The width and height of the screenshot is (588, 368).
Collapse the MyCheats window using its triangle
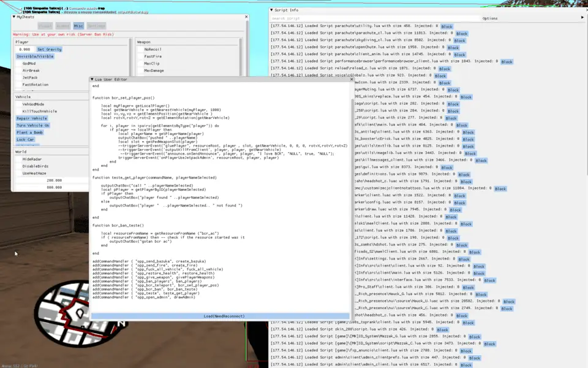[x=15, y=17]
